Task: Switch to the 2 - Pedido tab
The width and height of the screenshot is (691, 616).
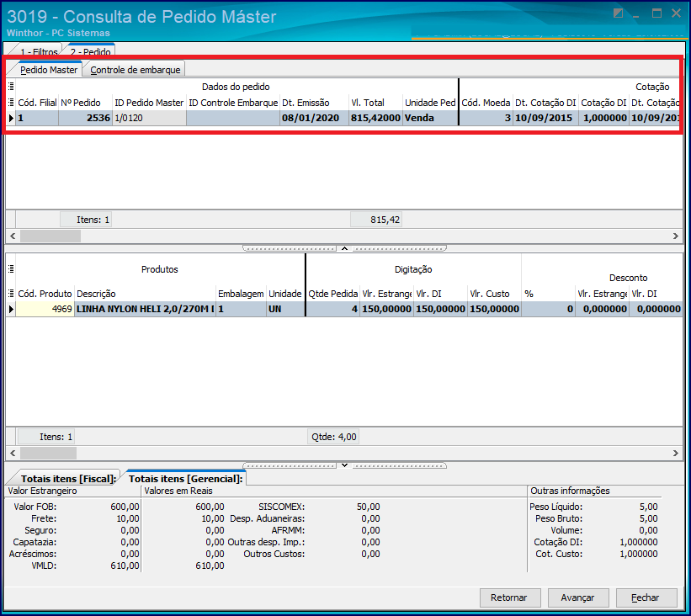Action: click(x=90, y=51)
